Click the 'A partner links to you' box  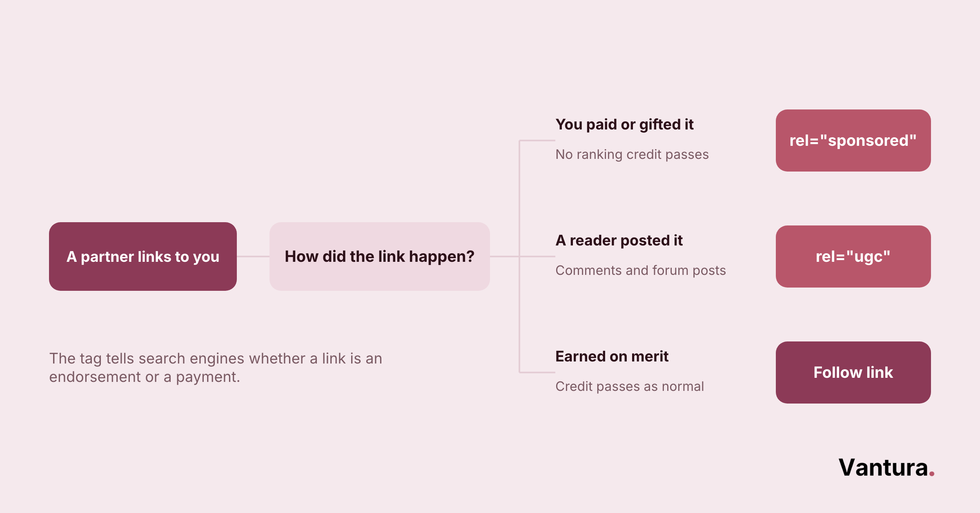pyautogui.click(x=143, y=256)
